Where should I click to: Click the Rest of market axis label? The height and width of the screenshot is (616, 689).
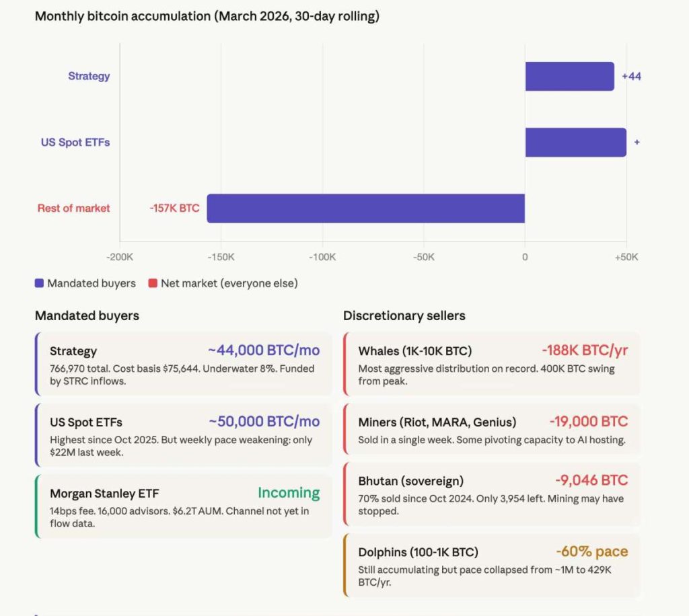73,208
